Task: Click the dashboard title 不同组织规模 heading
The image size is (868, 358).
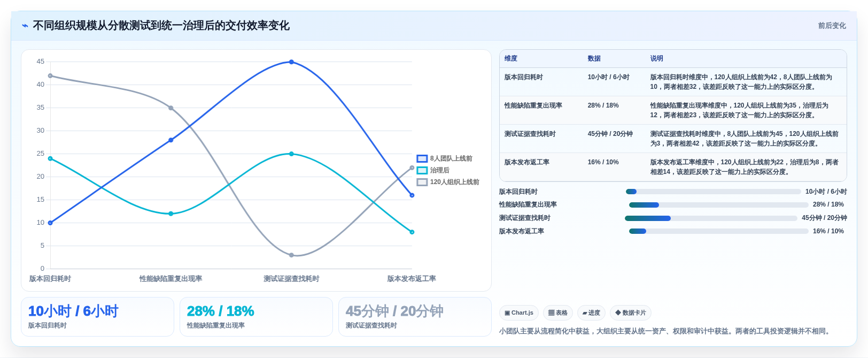Action: tap(161, 26)
